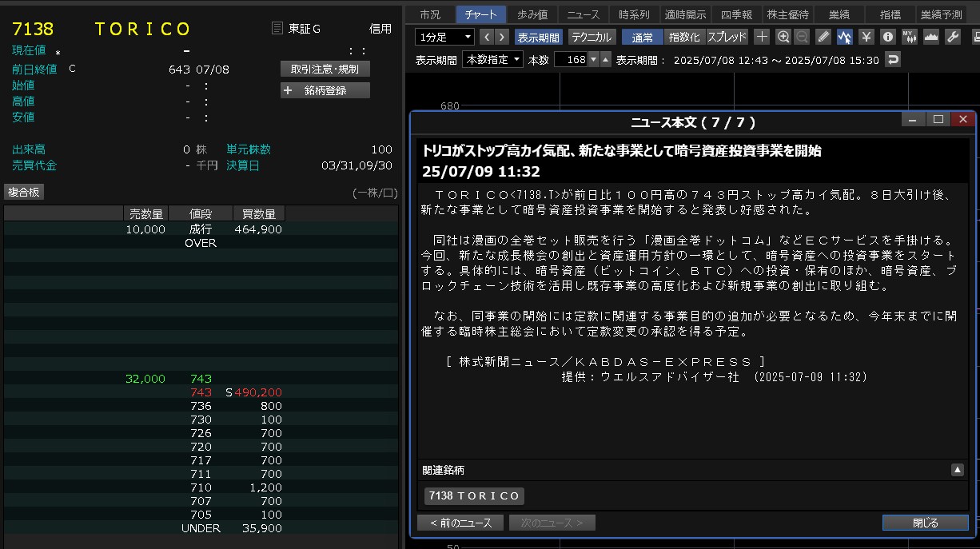Screen dimensions: 980x549
Task: Open the 1分足 timeframe dropdown
Action: (444, 37)
